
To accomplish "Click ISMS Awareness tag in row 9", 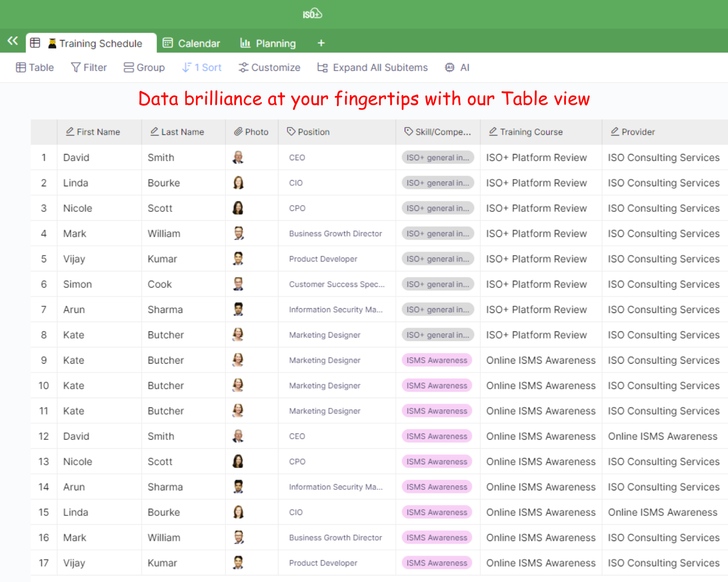I will click(x=436, y=360).
